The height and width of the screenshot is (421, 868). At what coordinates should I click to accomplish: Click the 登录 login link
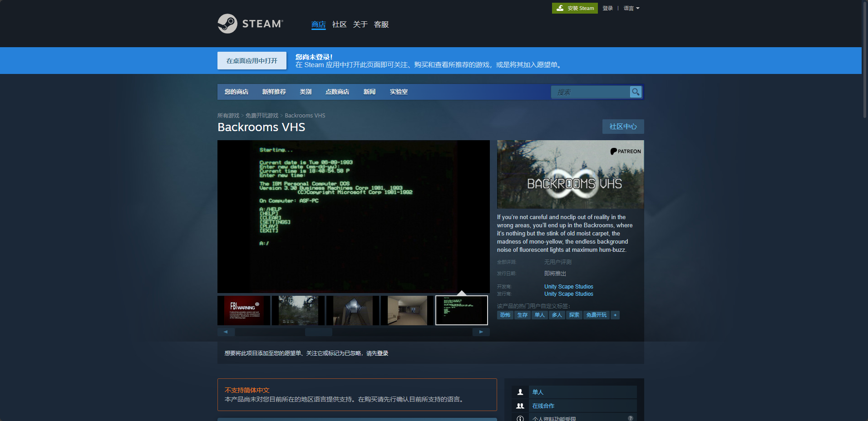tap(608, 8)
